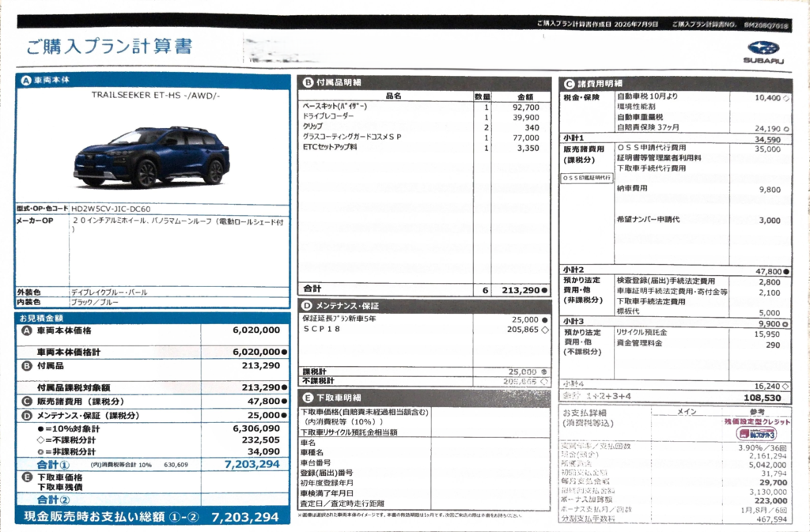
Task: Click the メーカーOP label
Action: (35, 221)
